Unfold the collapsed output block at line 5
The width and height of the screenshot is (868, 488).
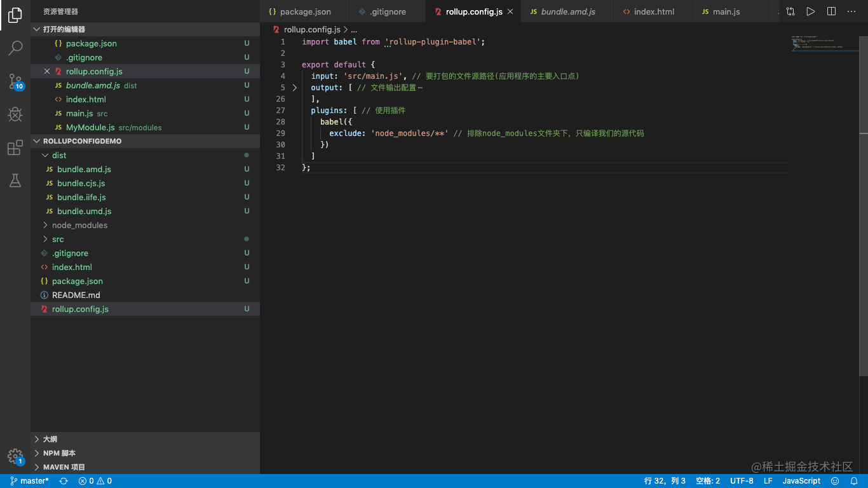tap(295, 88)
